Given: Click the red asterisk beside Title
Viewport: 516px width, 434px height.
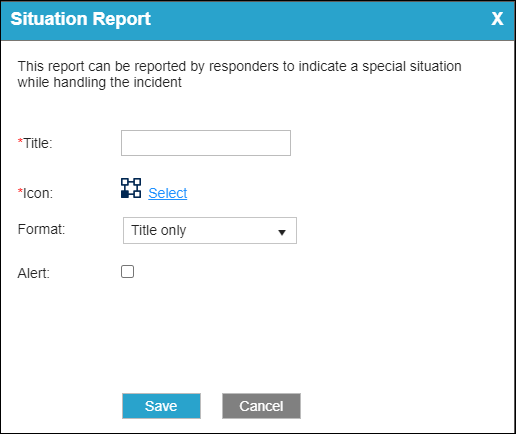Looking at the screenshot, I should point(20,141).
